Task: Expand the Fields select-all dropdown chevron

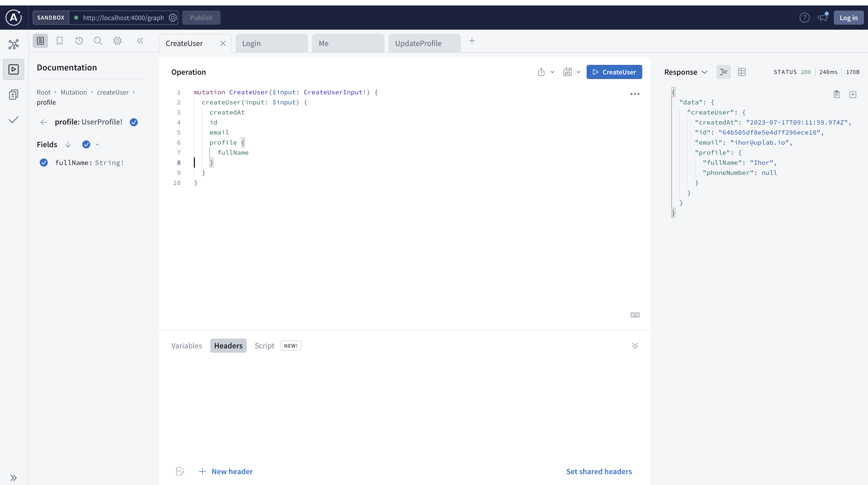Action: [x=97, y=144]
